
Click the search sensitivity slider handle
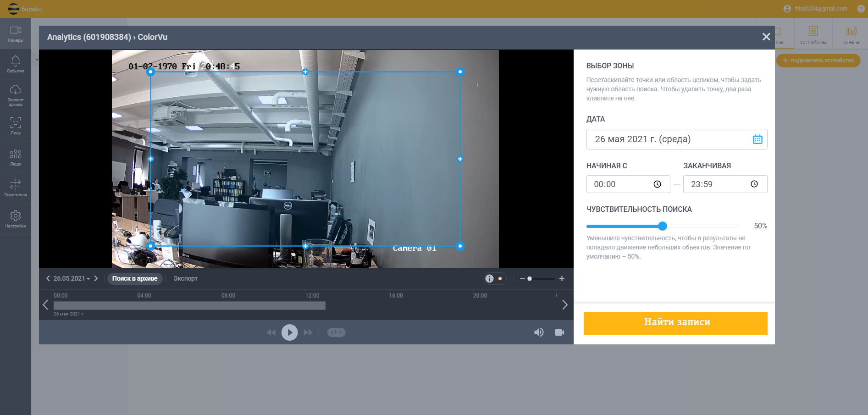pos(662,226)
